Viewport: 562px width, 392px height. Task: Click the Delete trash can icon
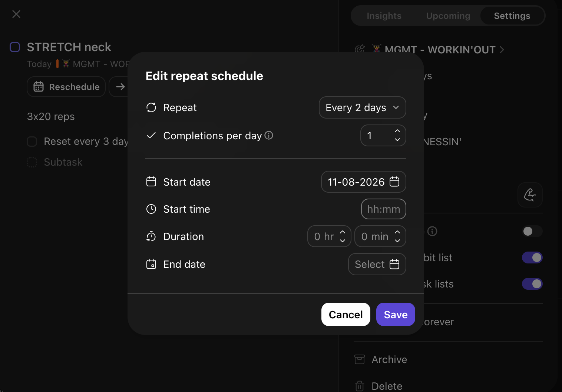[360, 386]
